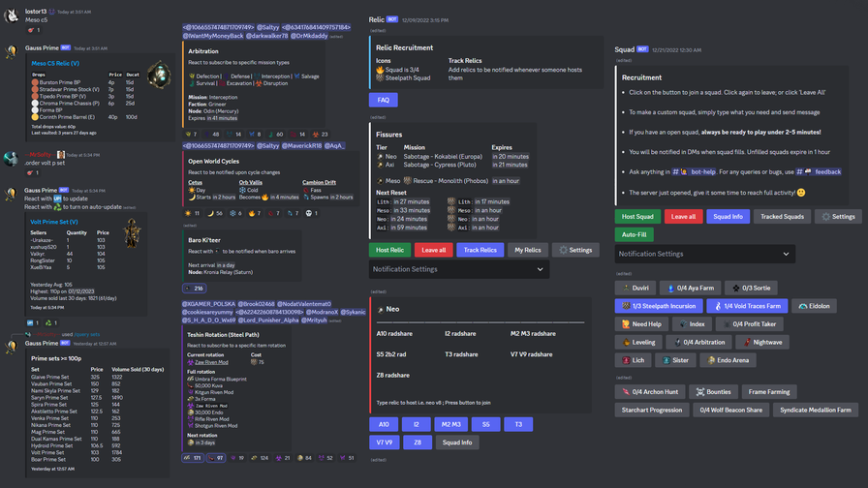868x488 pixels.
Task: Click red Leave all in Squad panel
Action: click(x=683, y=216)
